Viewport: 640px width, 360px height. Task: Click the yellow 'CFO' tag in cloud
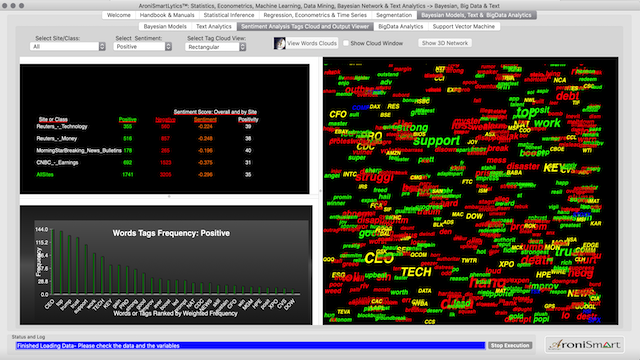(x=338, y=114)
